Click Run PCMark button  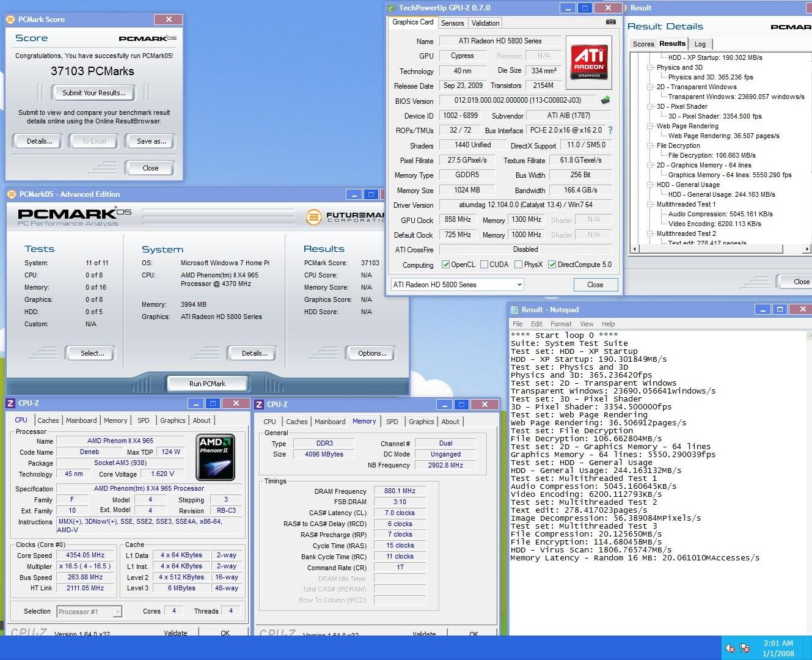click(207, 384)
